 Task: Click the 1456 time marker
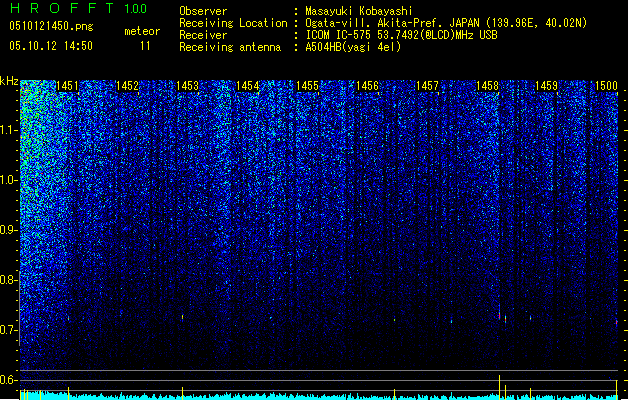367,86
